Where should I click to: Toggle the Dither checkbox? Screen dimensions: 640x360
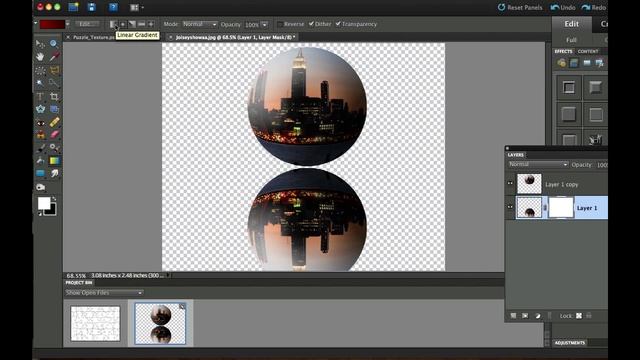tap(311, 24)
